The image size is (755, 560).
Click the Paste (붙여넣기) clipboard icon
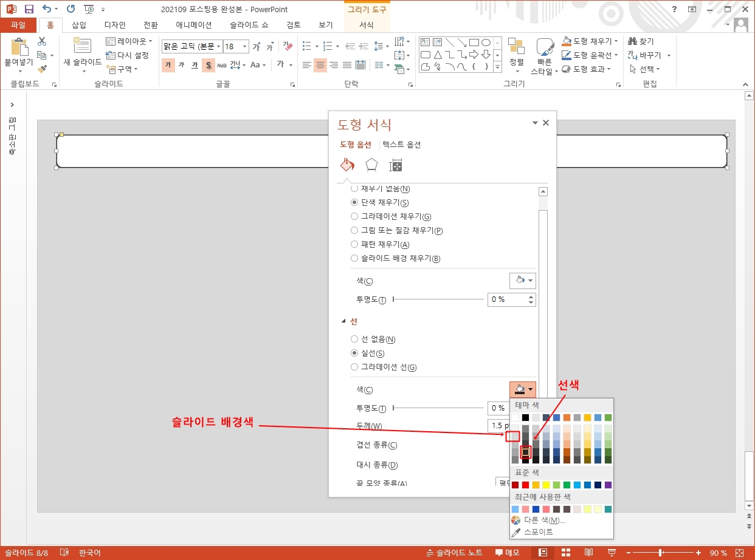point(19,47)
